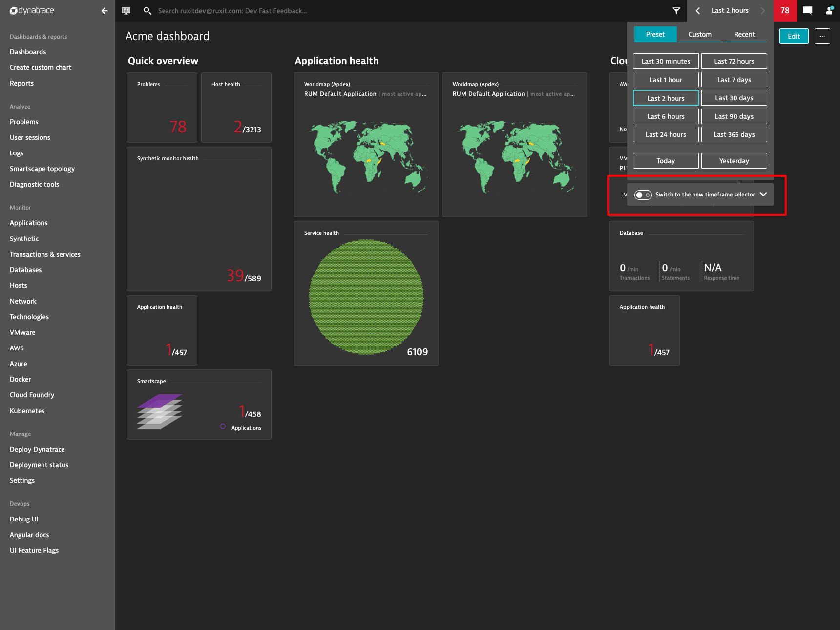Viewport: 840px width, 630px height.
Task: Select Last 90 days preset
Action: 734,116
